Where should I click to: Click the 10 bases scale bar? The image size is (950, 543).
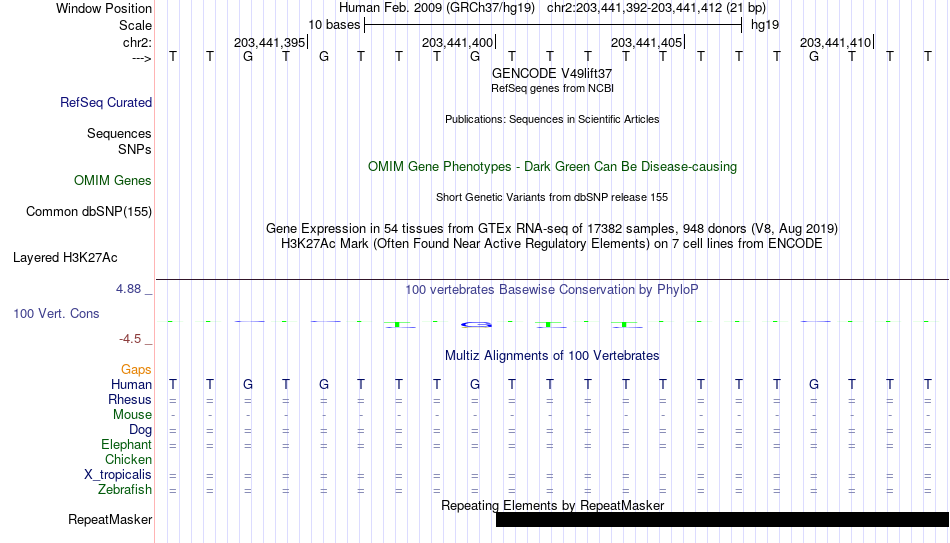click(553, 25)
